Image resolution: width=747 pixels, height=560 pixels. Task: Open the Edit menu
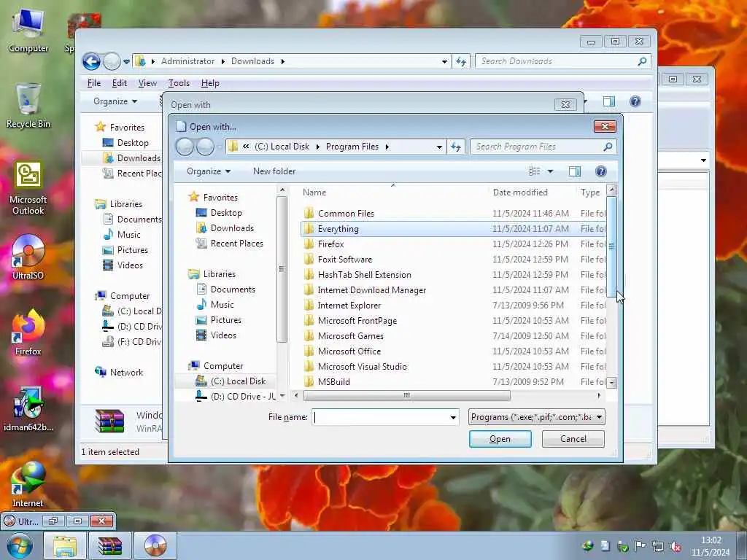(119, 83)
